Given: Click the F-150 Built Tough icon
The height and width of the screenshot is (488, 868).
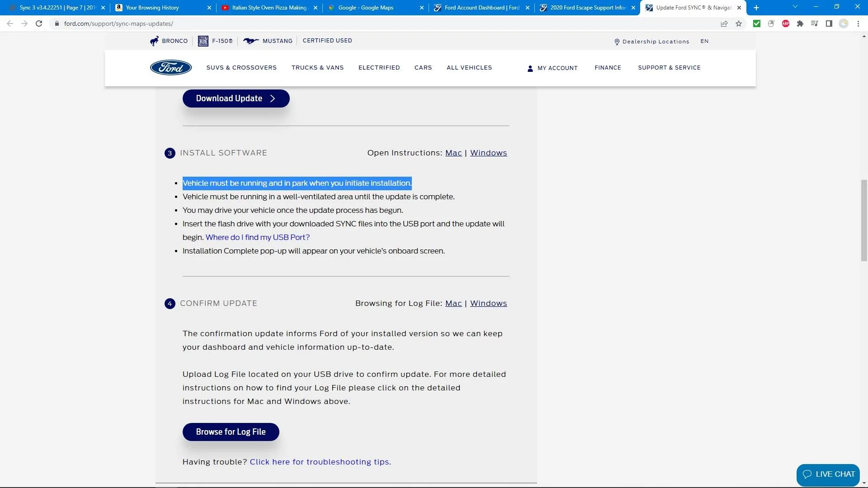Looking at the screenshot, I should tap(203, 41).
